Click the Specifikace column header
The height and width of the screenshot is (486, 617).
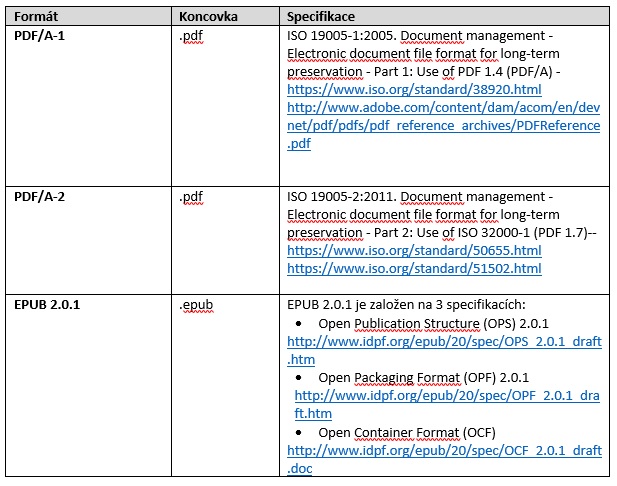pyautogui.click(x=321, y=17)
